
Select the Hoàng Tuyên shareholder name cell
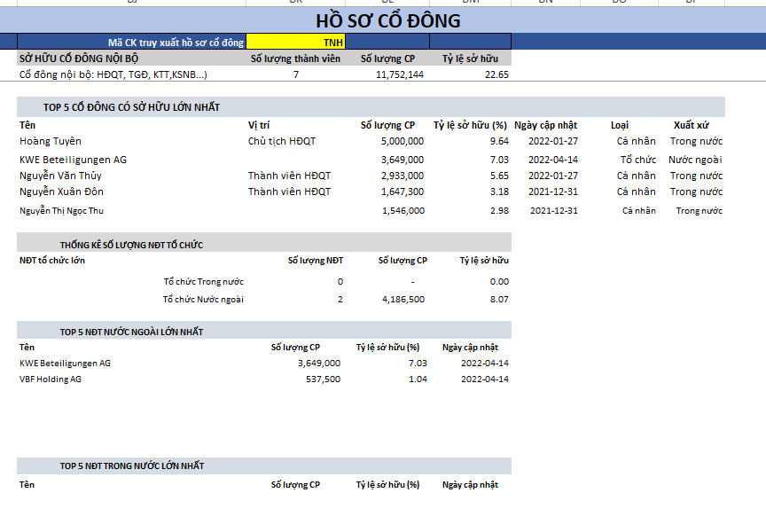pos(51,141)
